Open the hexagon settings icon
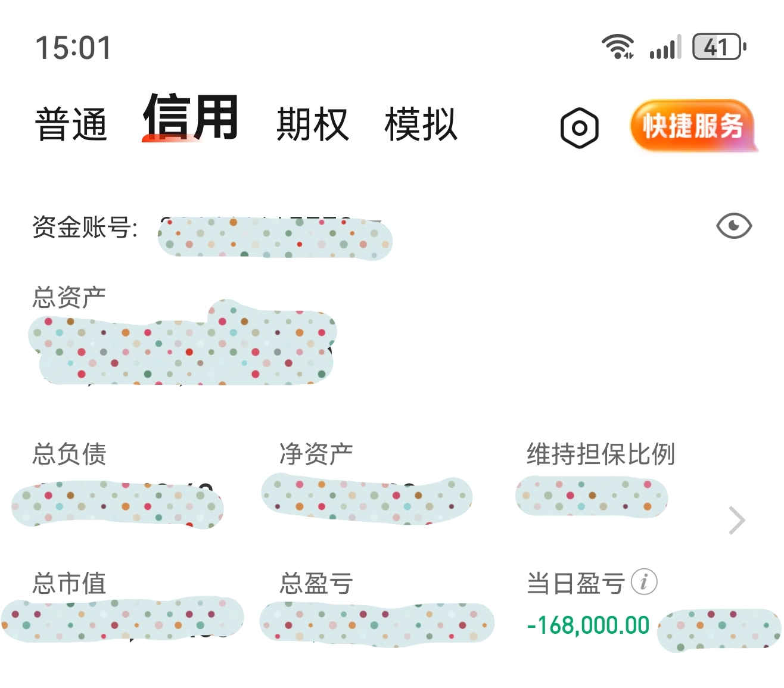Screen dimensions: 784x688 [x=579, y=127]
